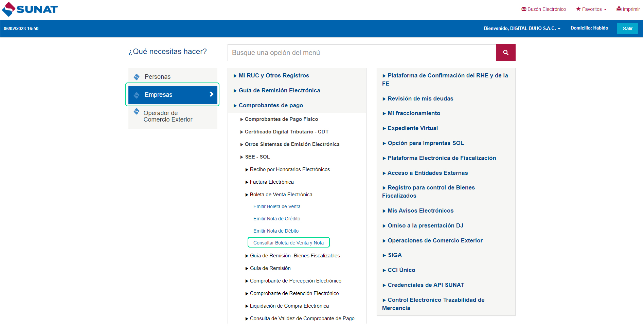
Task: Click the Personas diamond icon
Action: 137,77
